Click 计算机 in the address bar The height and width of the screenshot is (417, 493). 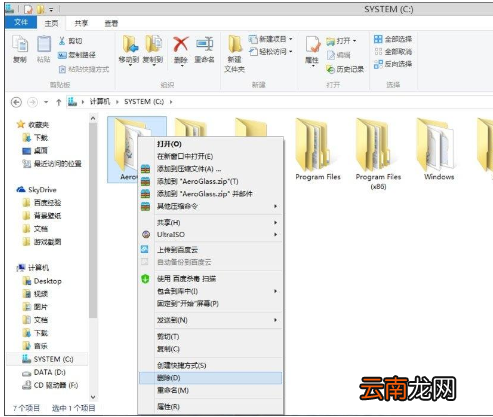point(100,102)
